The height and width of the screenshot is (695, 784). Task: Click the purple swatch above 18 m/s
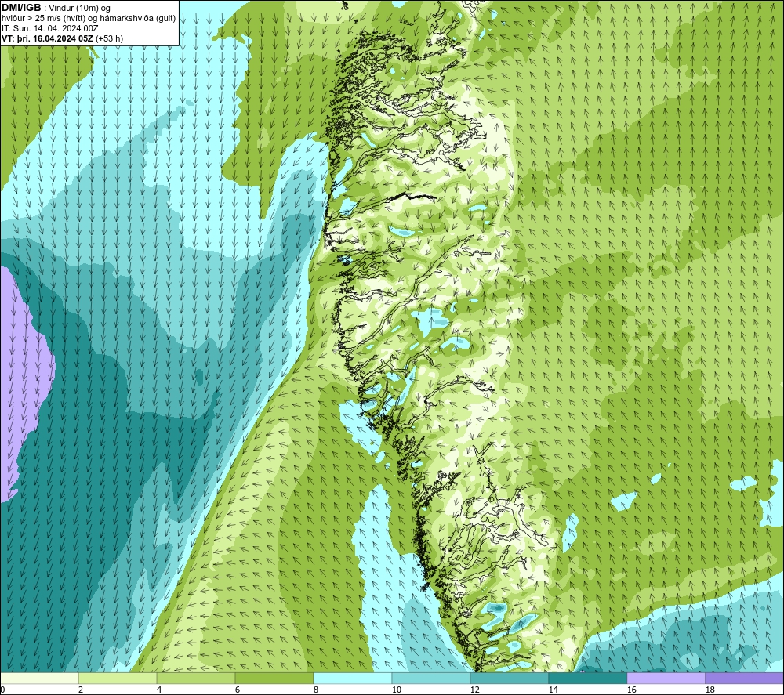[745, 678]
